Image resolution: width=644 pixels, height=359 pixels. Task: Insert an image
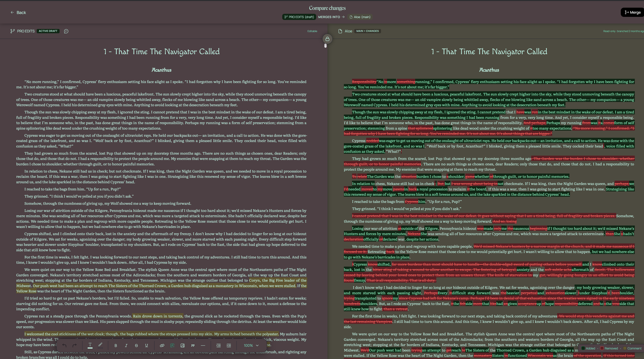click(182, 346)
